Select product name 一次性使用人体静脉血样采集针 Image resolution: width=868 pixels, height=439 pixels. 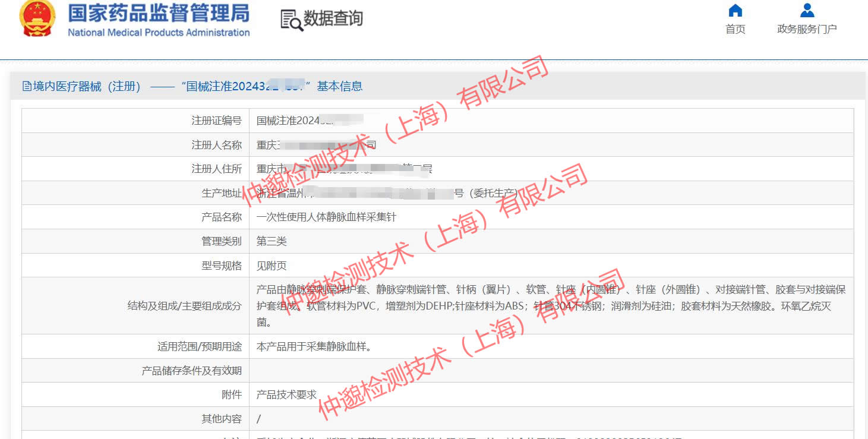326,217
